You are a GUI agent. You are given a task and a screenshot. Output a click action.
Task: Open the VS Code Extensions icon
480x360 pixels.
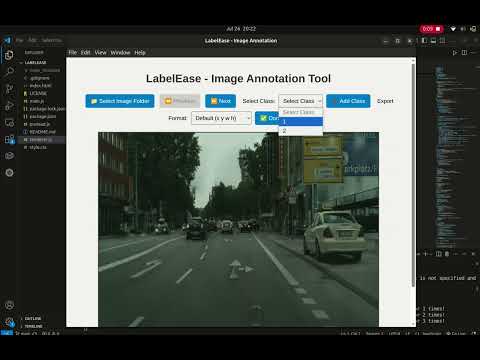point(9,139)
